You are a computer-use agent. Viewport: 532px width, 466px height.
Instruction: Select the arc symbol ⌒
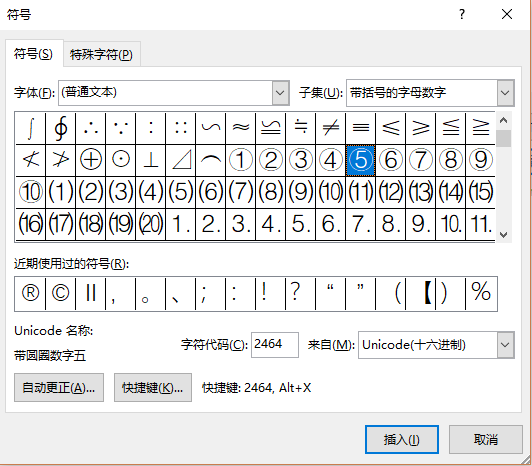(211, 160)
